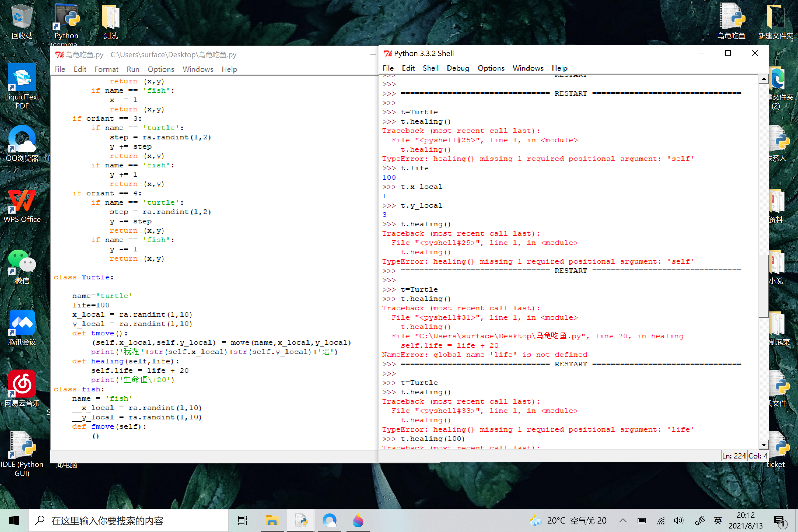The image size is (798, 532).
Task: Click the 'def tmove():' line in editor
Action: click(x=100, y=333)
